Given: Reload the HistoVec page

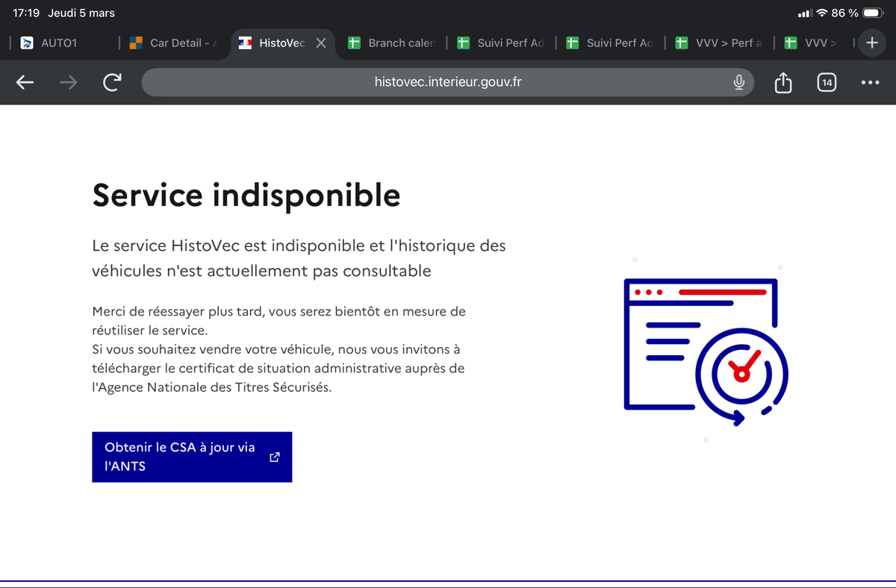Looking at the screenshot, I should click(112, 83).
